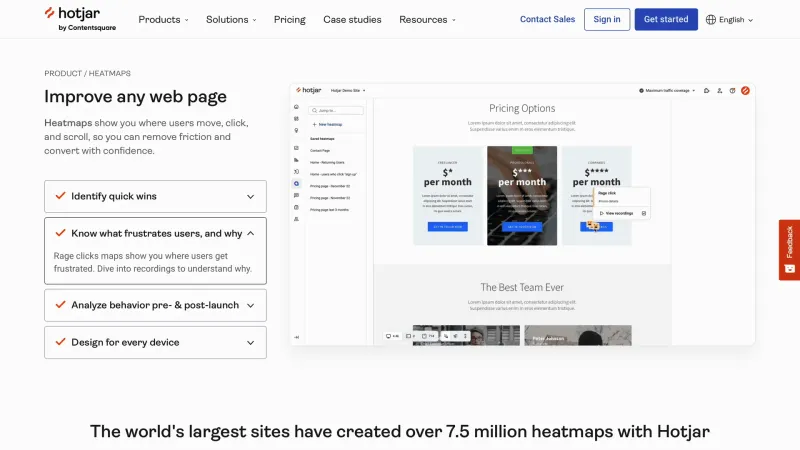Select the highlighted heatmaps icon in demo sidebar
The height and width of the screenshot is (450, 800).
[x=296, y=184]
